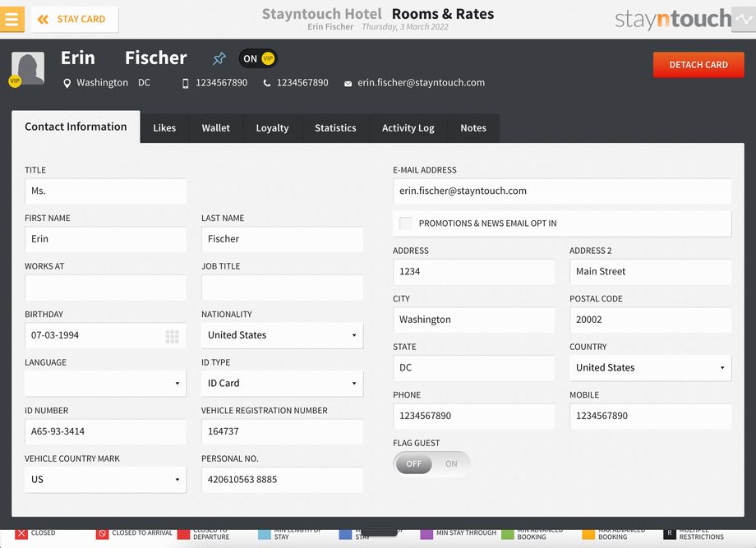Edit the Address field with 1234

pos(473,271)
